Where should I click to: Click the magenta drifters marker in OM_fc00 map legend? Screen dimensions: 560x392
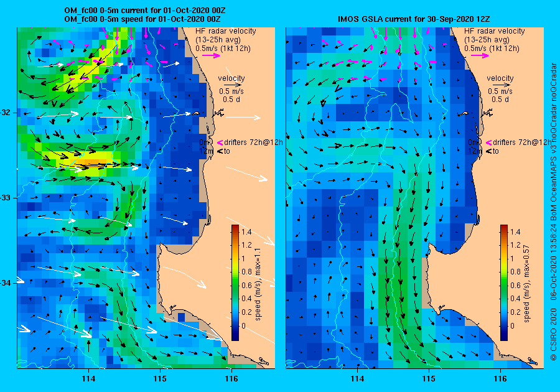tap(220, 142)
